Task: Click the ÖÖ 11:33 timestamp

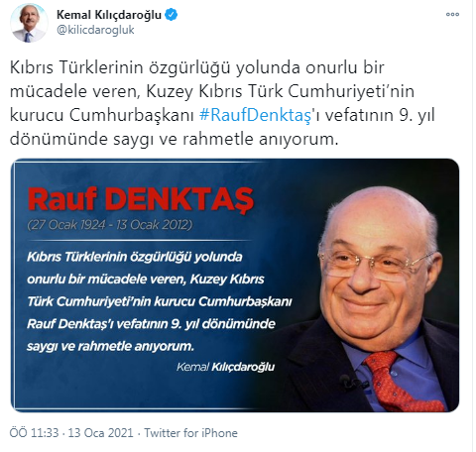Action: pos(34,433)
